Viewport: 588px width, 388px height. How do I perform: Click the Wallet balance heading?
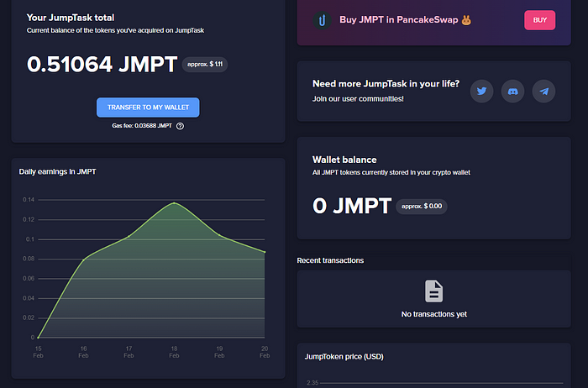pyautogui.click(x=344, y=160)
